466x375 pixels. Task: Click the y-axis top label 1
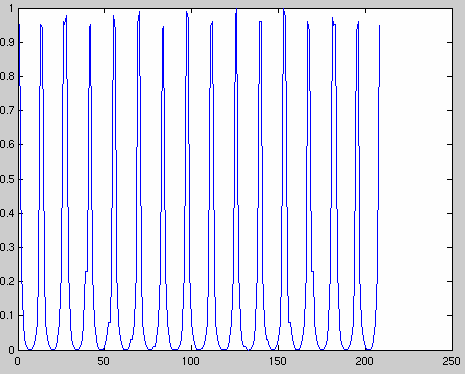coord(11,8)
